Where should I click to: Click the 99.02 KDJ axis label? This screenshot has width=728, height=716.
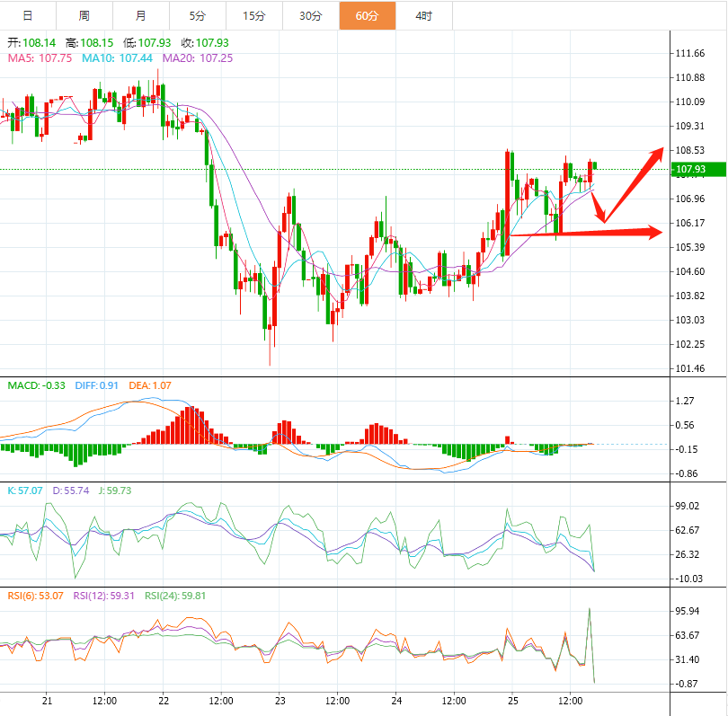[x=688, y=506]
